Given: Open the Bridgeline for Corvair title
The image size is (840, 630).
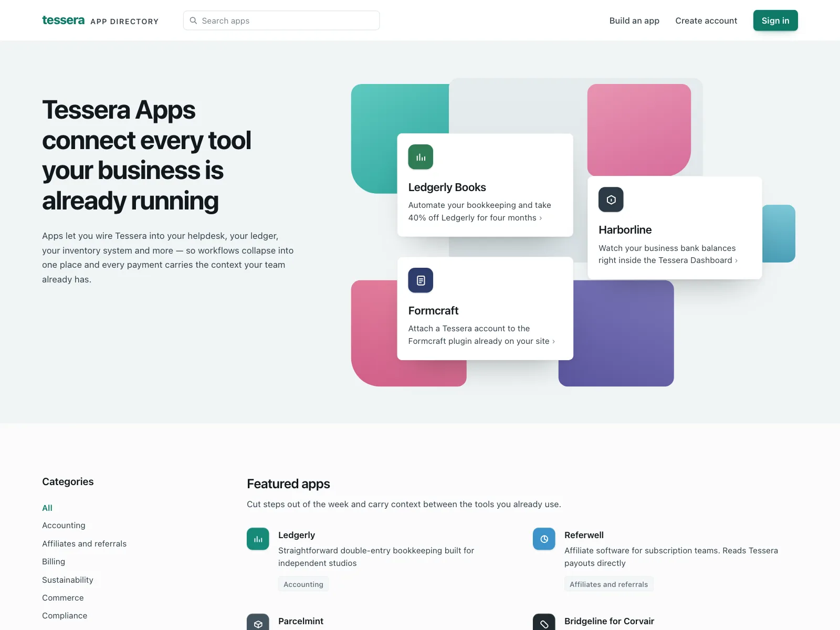Looking at the screenshot, I should click(x=609, y=621).
